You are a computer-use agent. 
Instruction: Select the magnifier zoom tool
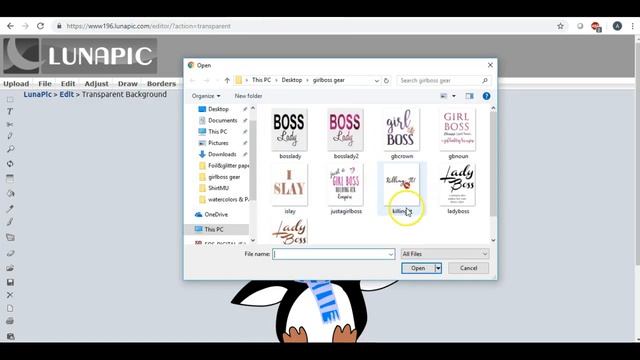pos(10,149)
